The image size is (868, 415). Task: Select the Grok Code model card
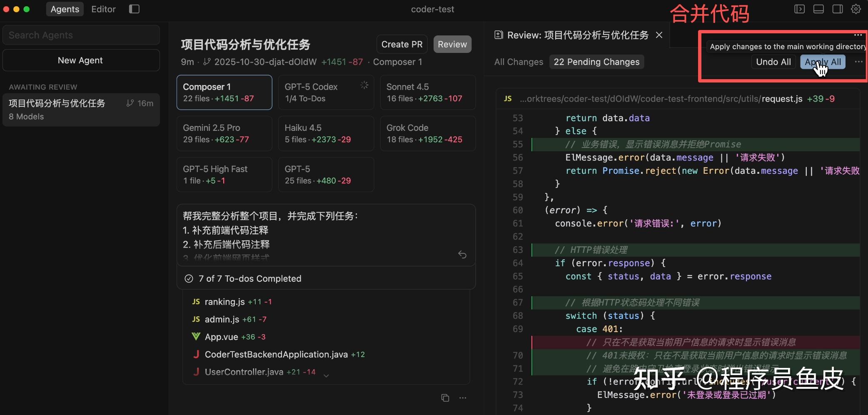(428, 133)
